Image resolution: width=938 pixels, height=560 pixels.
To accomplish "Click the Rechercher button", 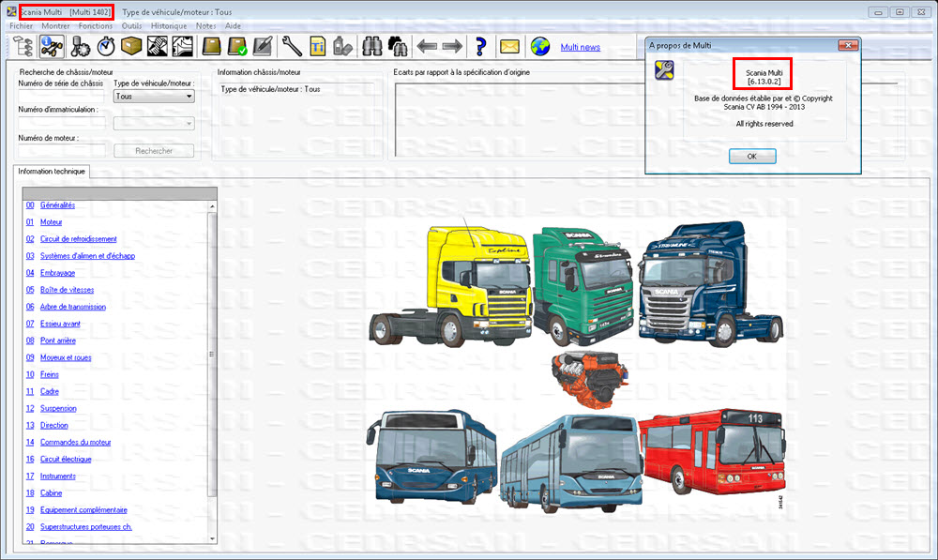I will pos(154,151).
